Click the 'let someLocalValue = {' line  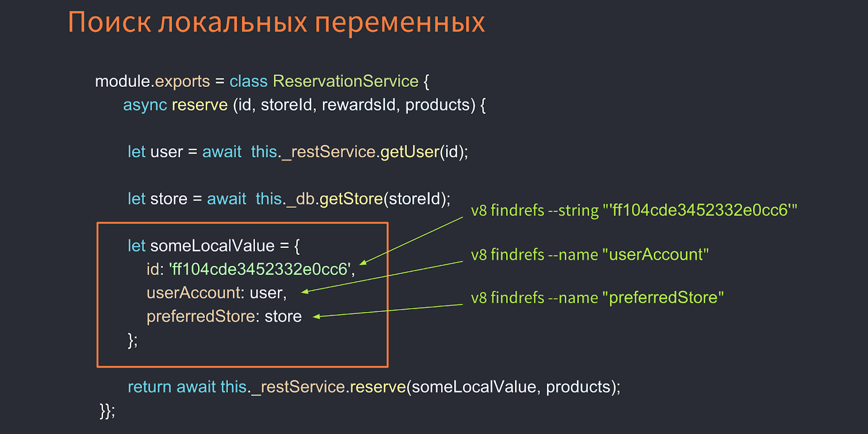[214, 246]
